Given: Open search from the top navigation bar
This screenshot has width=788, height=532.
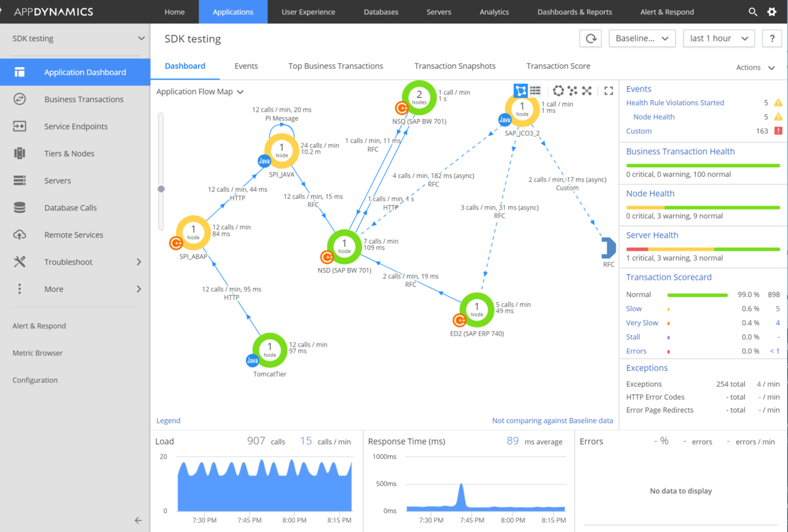Looking at the screenshot, I should click(753, 11).
